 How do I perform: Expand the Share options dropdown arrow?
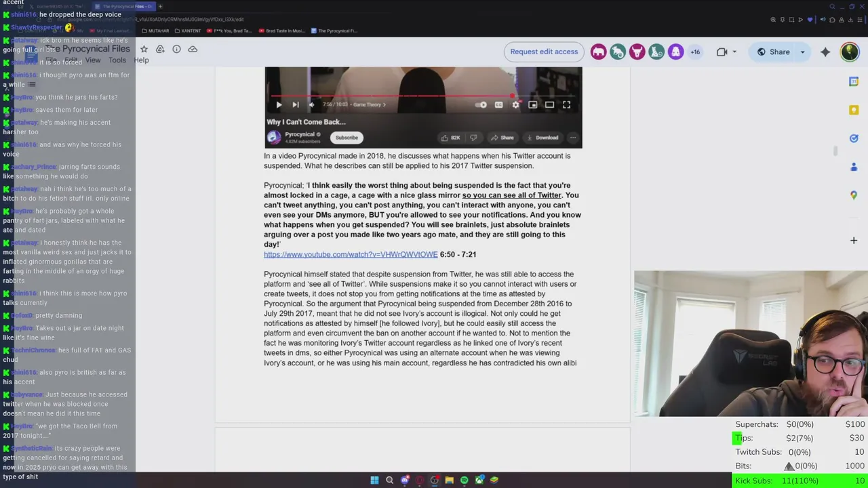pyautogui.click(x=802, y=52)
